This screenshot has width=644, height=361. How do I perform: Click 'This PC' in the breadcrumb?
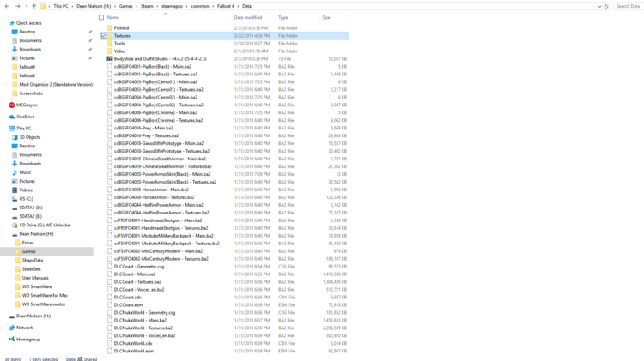[61, 6]
